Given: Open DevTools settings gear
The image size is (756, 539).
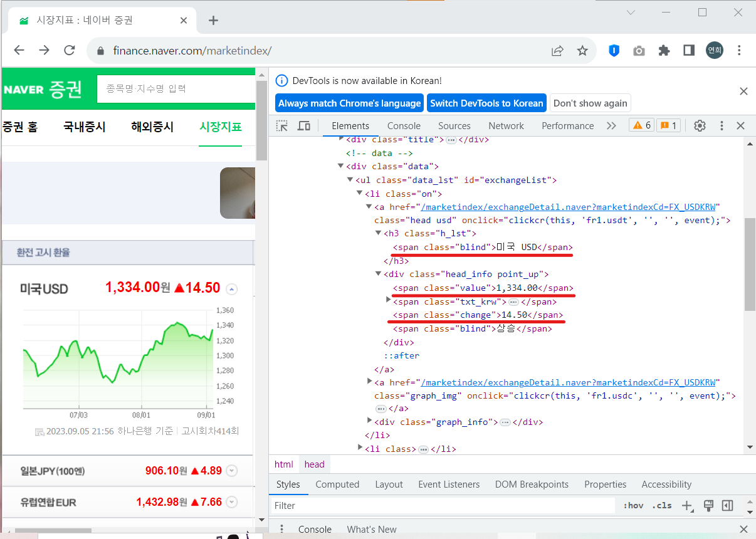Looking at the screenshot, I should (x=700, y=125).
